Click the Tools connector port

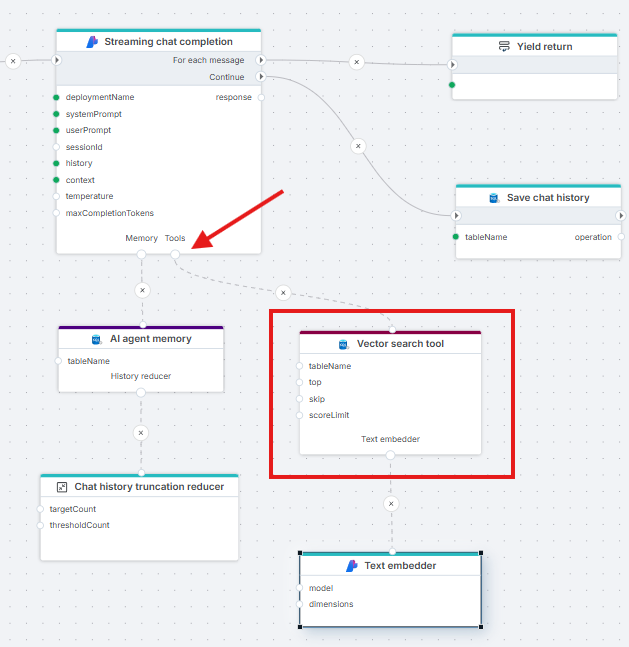click(x=175, y=254)
